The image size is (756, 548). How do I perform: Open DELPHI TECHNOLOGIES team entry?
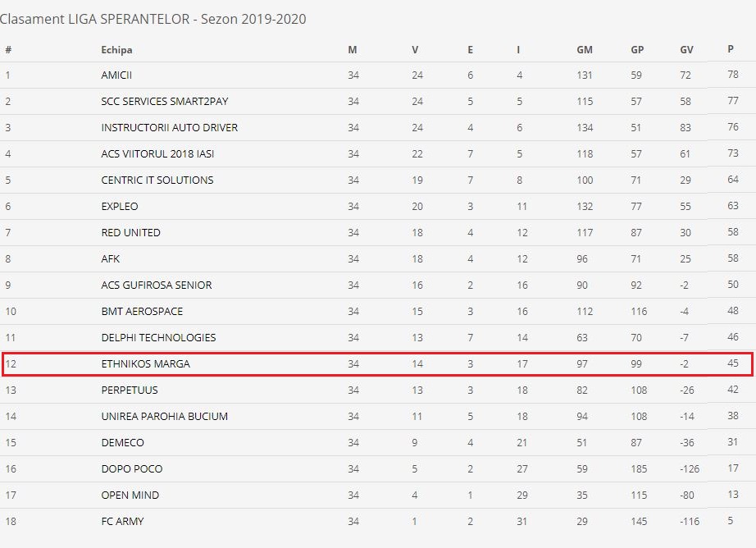[158, 338]
